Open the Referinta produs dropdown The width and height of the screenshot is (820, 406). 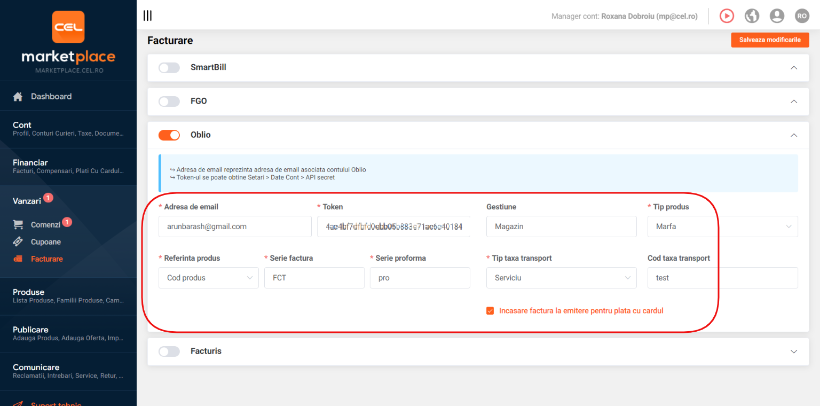[x=208, y=278]
